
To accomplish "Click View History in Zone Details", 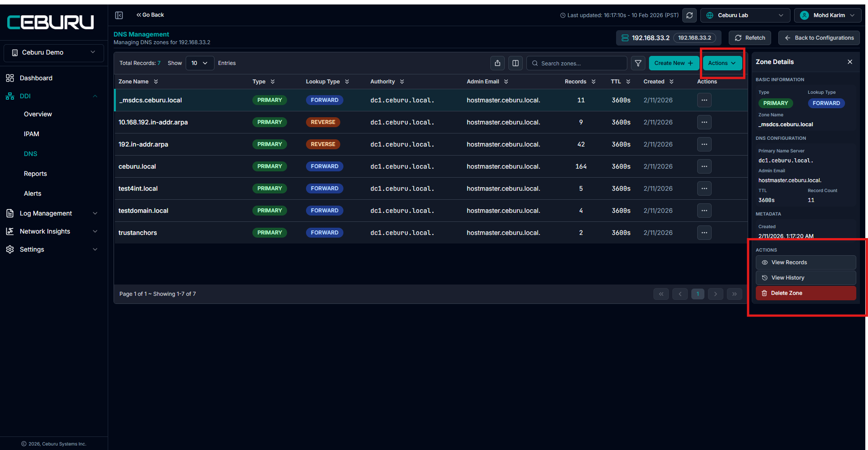I will (x=806, y=278).
